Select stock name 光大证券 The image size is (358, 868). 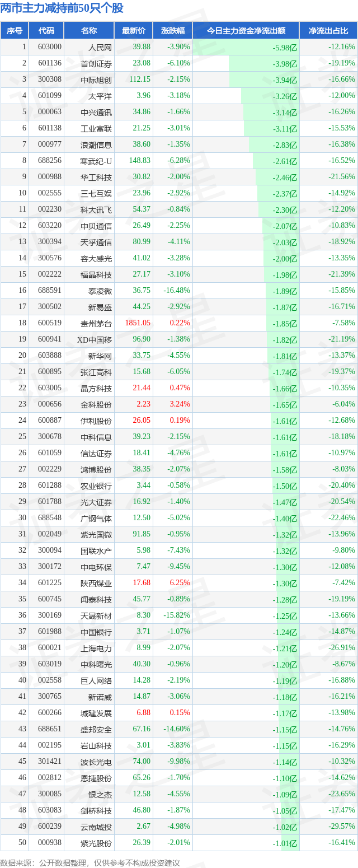[x=96, y=502]
